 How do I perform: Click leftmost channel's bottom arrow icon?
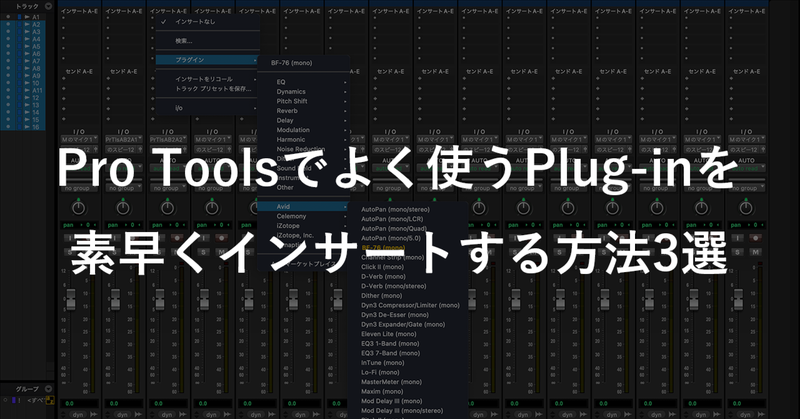pos(93,414)
